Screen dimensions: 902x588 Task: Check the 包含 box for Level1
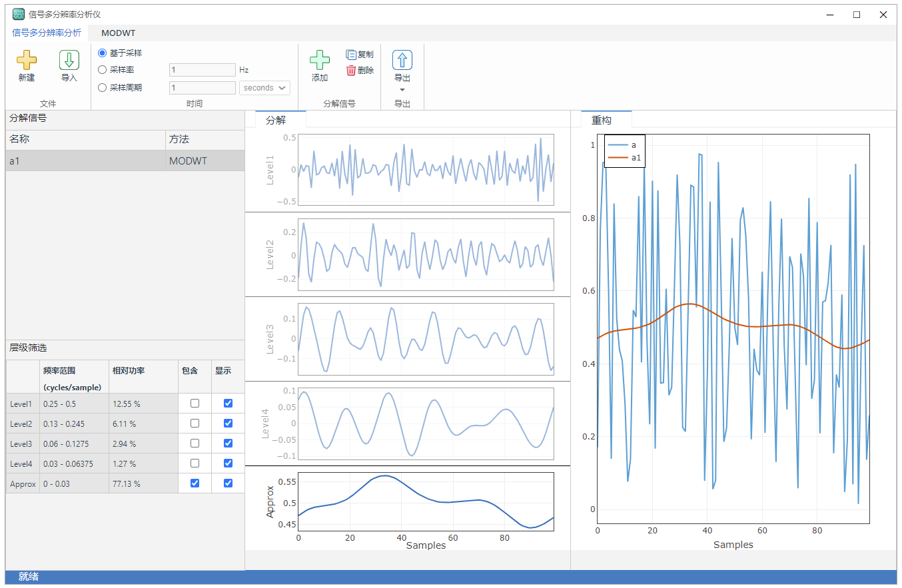pyautogui.click(x=195, y=404)
